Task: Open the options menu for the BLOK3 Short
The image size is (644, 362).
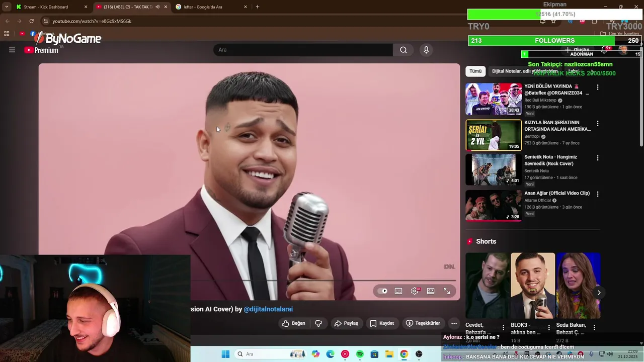Action: 548,327
